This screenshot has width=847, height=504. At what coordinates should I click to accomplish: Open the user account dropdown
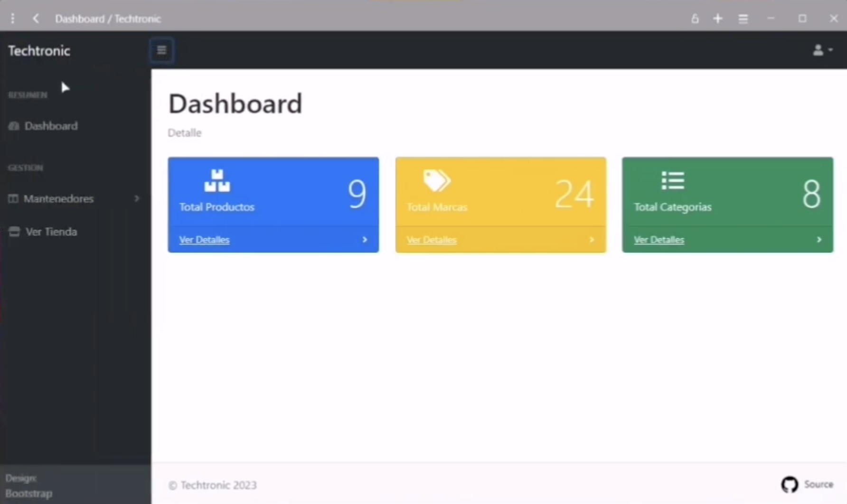(822, 50)
